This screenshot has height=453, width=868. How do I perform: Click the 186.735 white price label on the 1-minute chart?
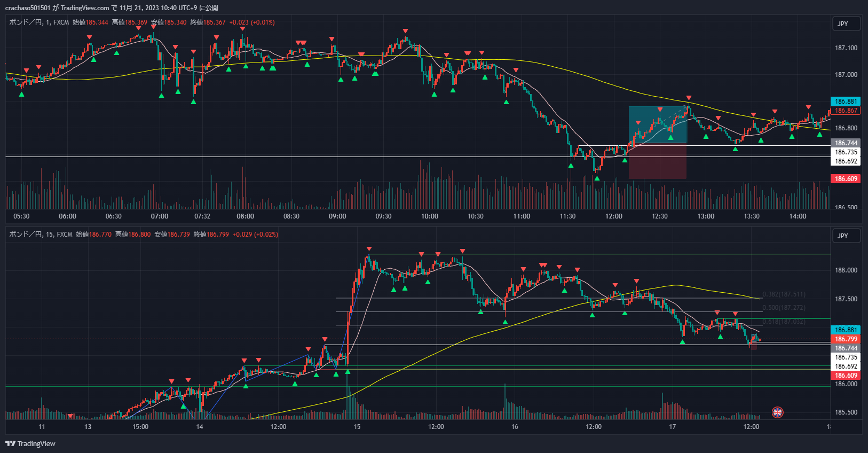846,152
